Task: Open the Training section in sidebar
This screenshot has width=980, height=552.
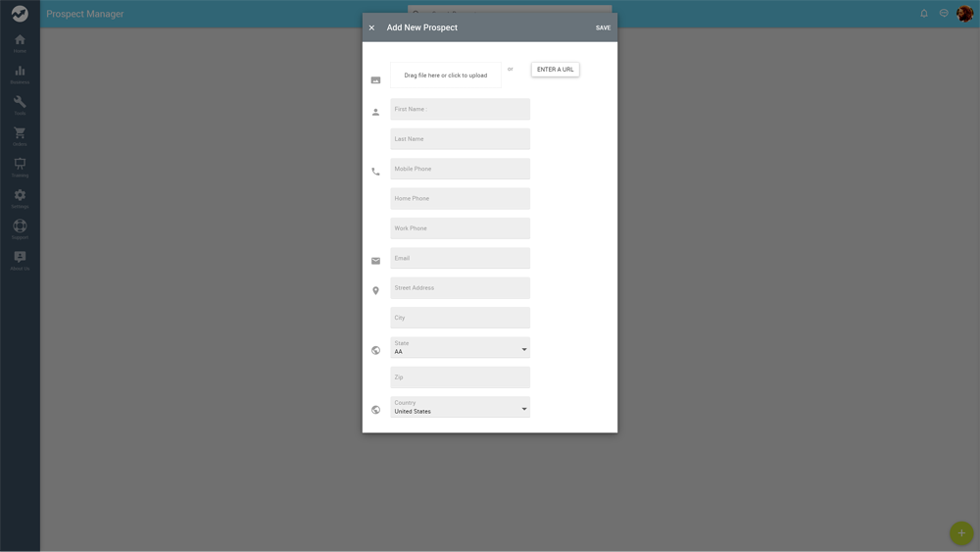Action: tap(20, 167)
